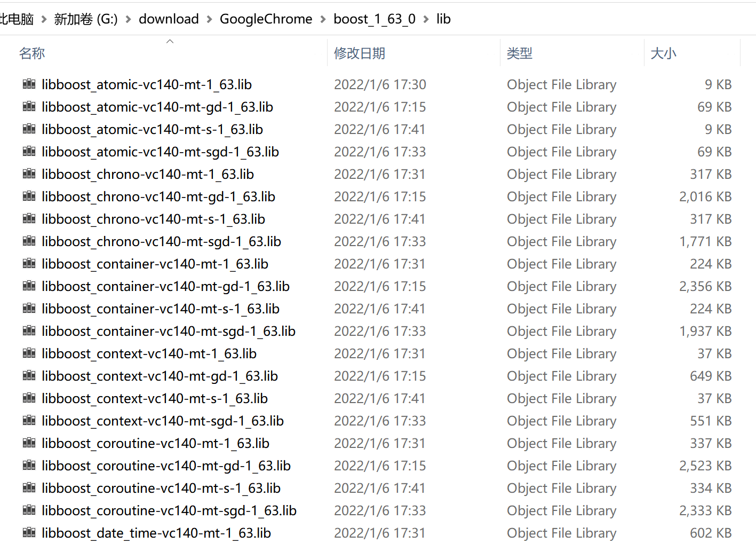Toggle sort order on the 名称 column
This screenshot has width=756, height=559.
click(32, 53)
